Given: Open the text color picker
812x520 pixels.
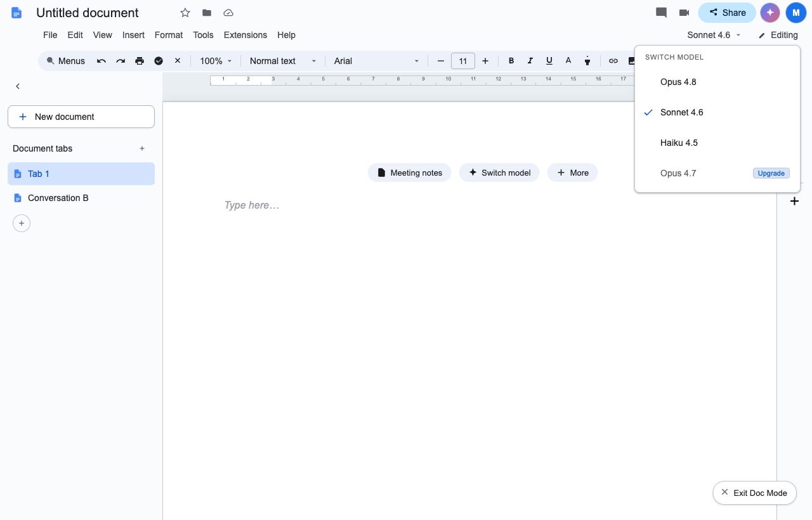Looking at the screenshot, I should (x=568, y=61).
